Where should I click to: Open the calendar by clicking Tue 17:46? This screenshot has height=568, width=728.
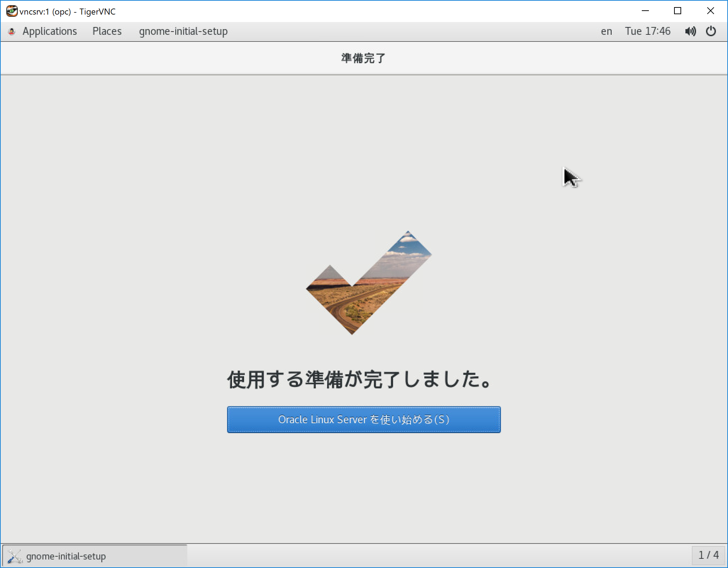pos(647,31)
